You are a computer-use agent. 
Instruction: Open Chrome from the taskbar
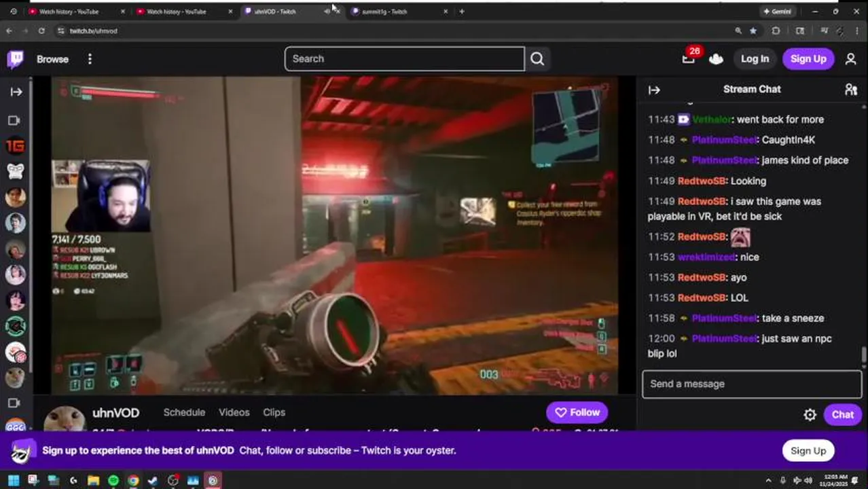(133, 481)
